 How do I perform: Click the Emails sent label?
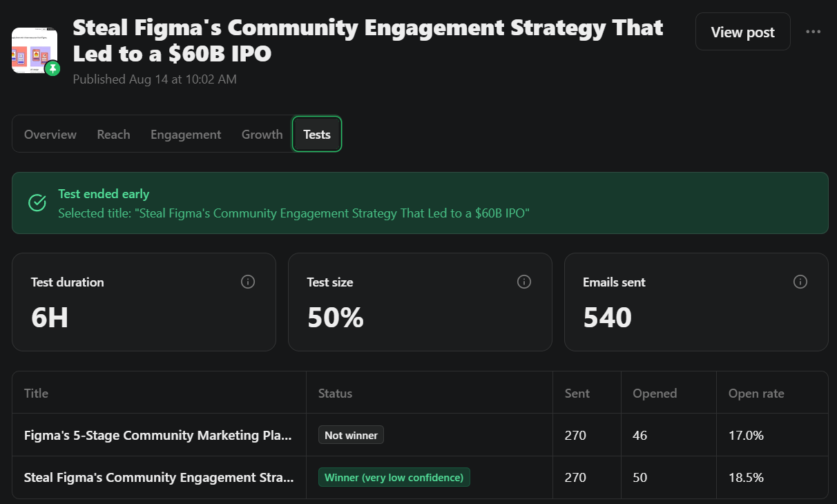pos(615,282)
